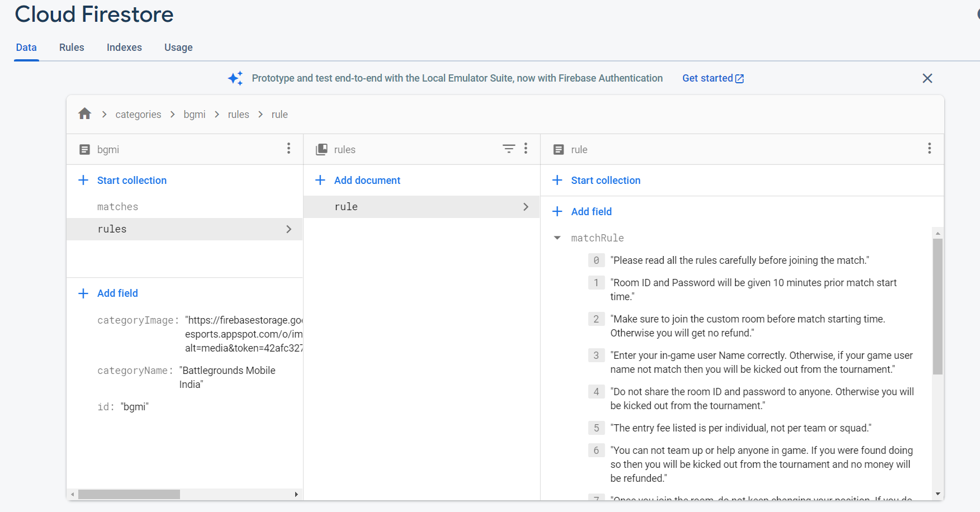Screen dimensions: 980x512
Task: Click matchRule item 6 about teaming up
Action: click(x=761, y=464)
